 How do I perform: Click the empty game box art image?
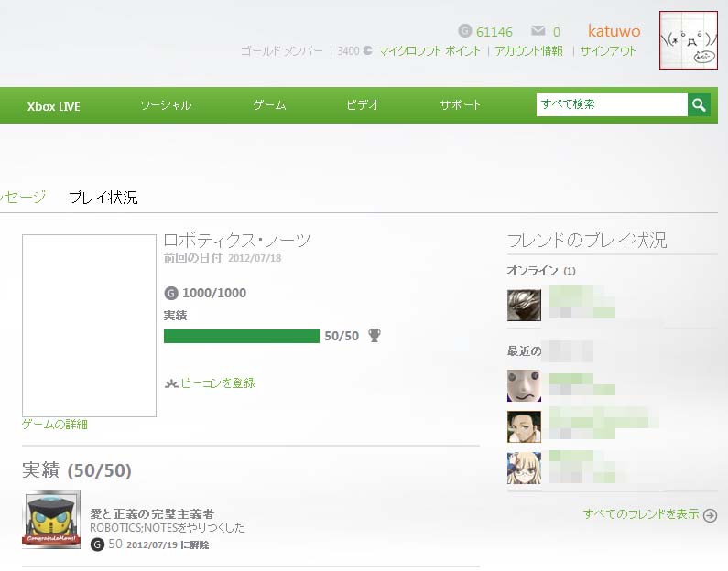click(x=89, y=326)
